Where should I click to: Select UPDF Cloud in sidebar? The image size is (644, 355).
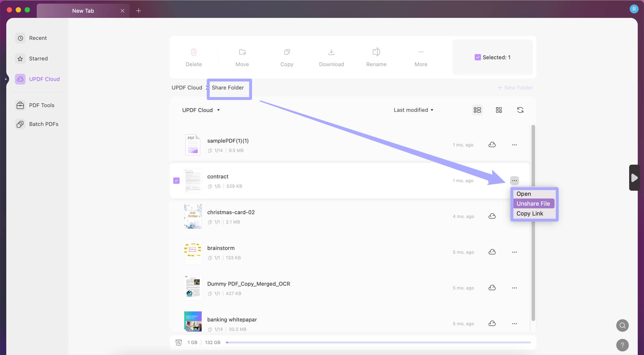(37, 79)
